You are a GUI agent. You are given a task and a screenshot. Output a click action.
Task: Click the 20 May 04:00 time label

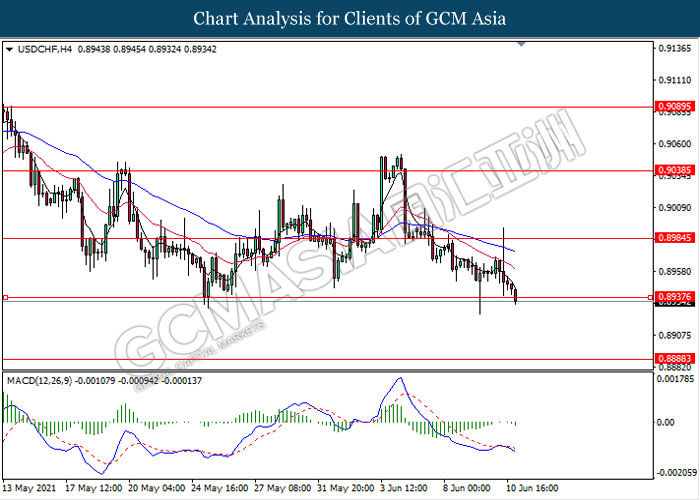click(157, 488)
